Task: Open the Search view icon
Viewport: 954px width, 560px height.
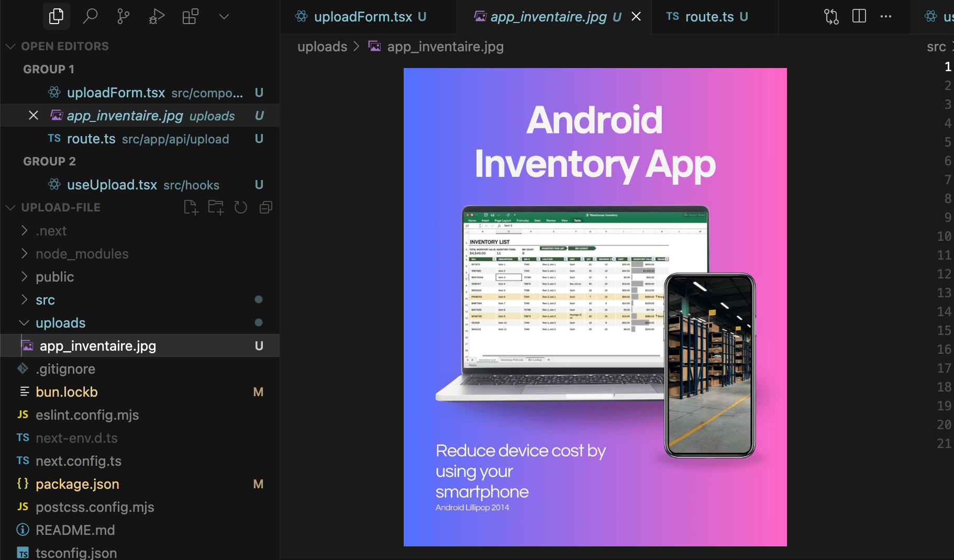Action: [90, 16]
